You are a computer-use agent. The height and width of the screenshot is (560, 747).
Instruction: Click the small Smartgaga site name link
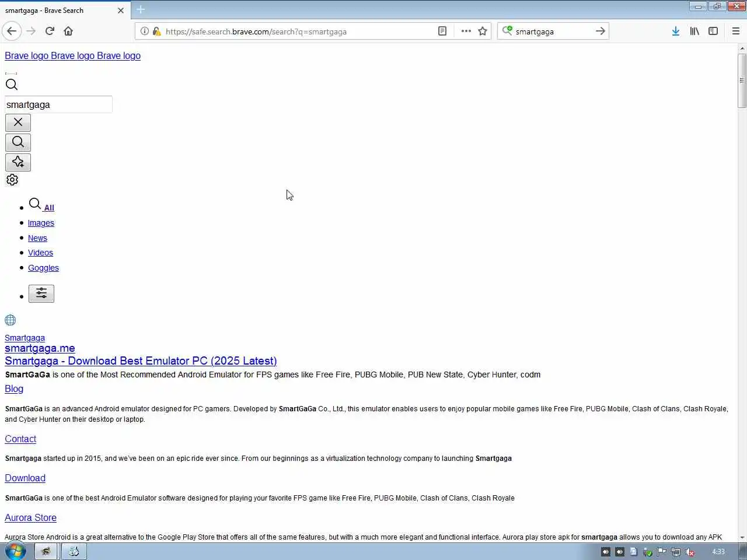25,338
